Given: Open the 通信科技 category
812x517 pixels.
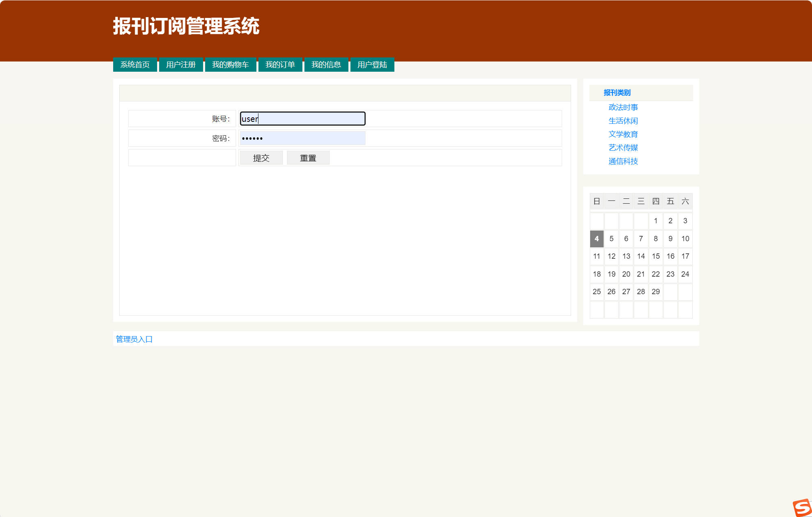Looking at the screenshot, I should point(623,161).
